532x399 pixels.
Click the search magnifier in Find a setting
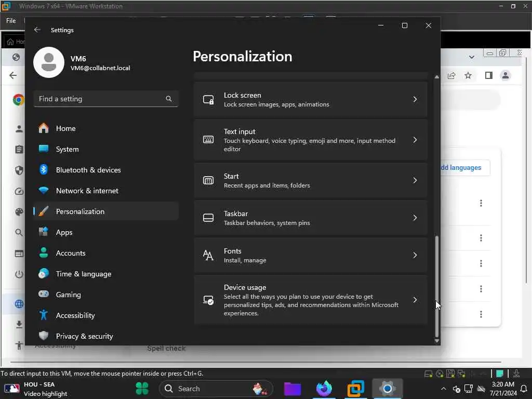[169, 99]
